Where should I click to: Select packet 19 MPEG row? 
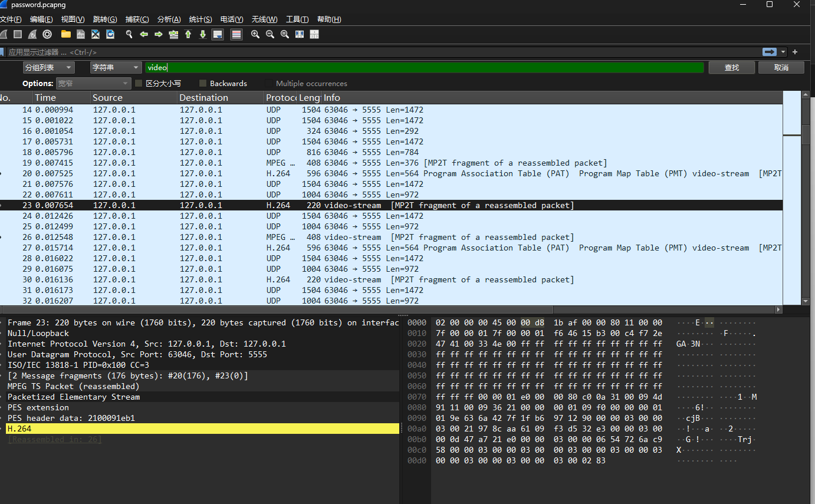pos(392,163)
